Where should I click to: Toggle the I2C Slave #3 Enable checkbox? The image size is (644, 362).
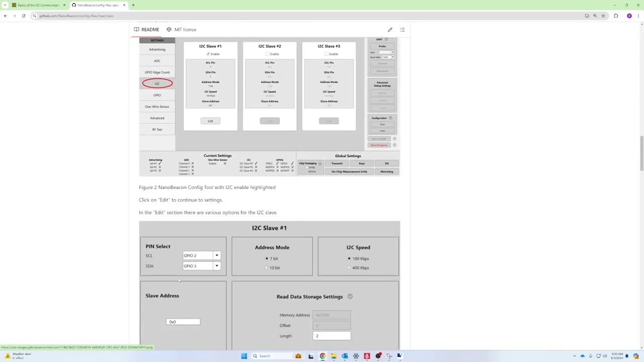327,54
